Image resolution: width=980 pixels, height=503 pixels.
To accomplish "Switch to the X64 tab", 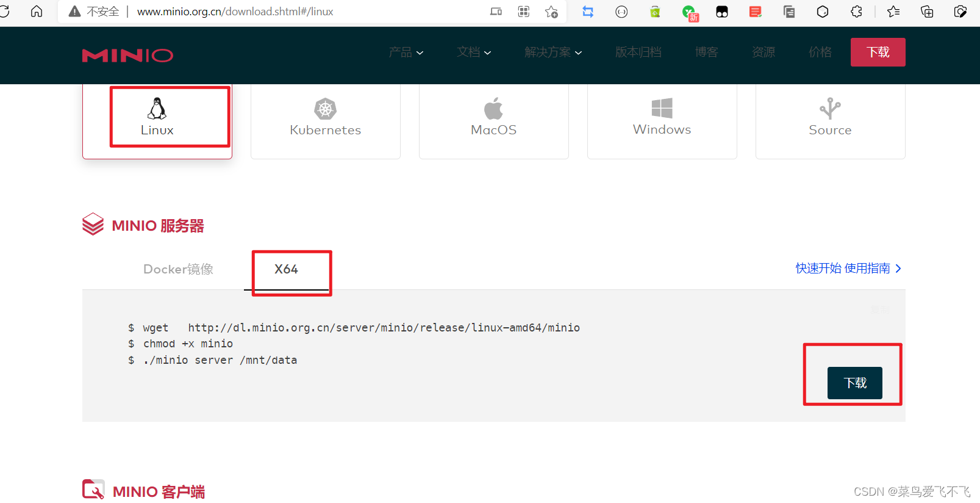I will pos(286,269).
